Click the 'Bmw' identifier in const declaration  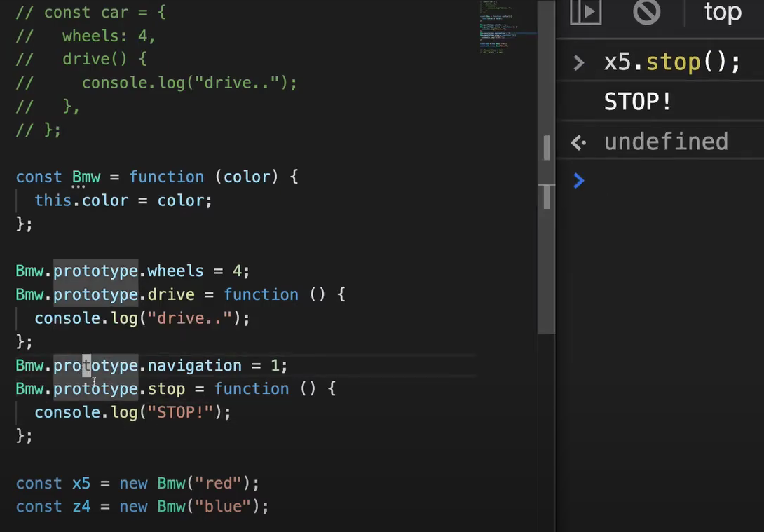86,177
